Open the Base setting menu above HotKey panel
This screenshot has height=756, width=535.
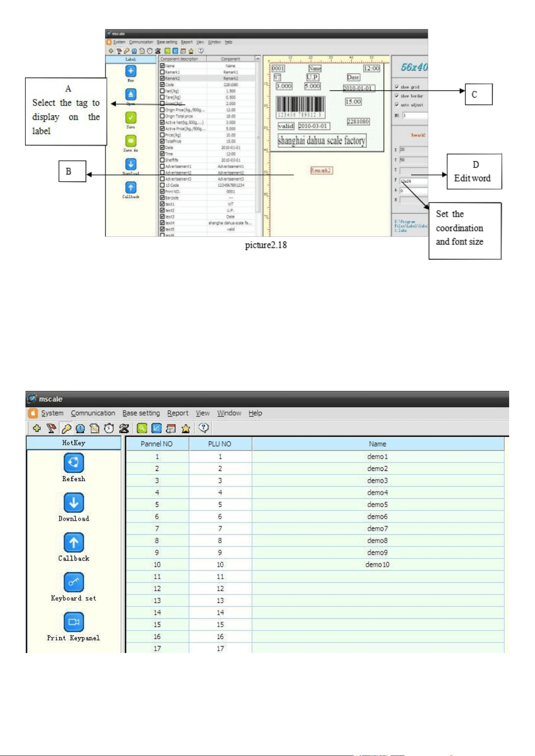tap(141, 413)
